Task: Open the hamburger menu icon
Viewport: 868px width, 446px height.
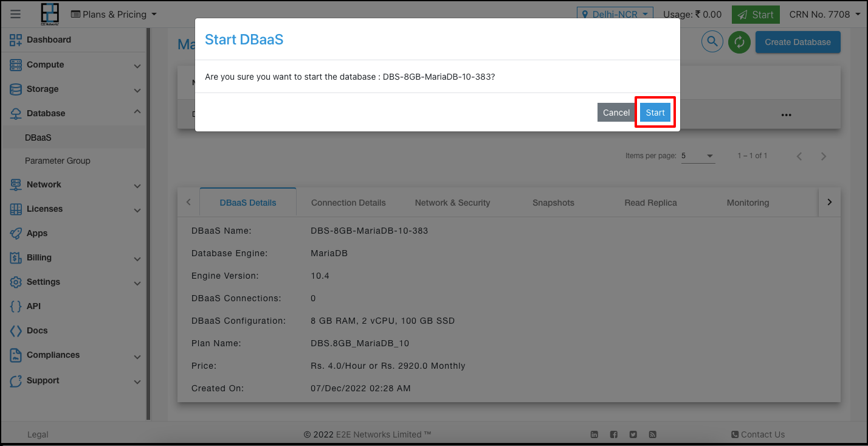Action: click(x=16, y=14)
